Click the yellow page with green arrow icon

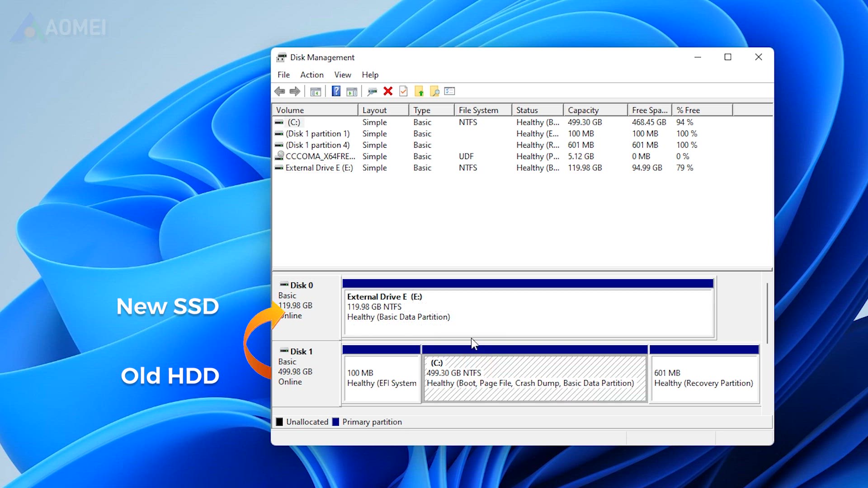pyautogui.click(x=419, y=91)
